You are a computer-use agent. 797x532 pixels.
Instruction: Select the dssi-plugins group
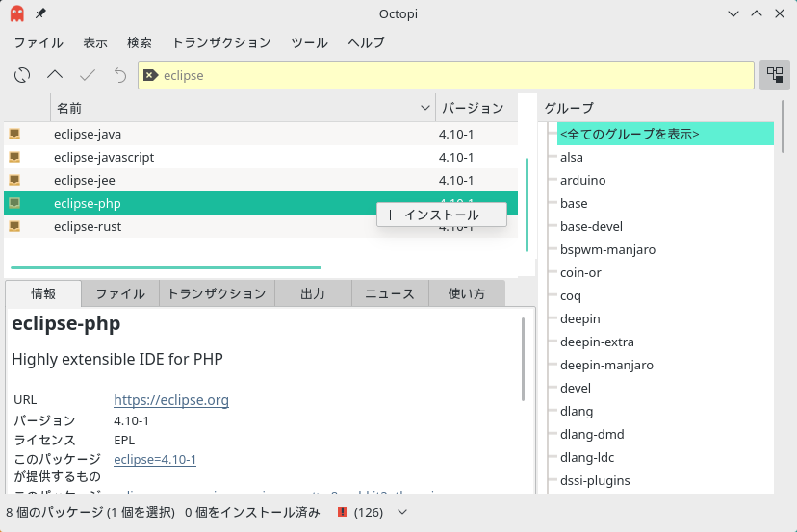click(x=595, y=481)
